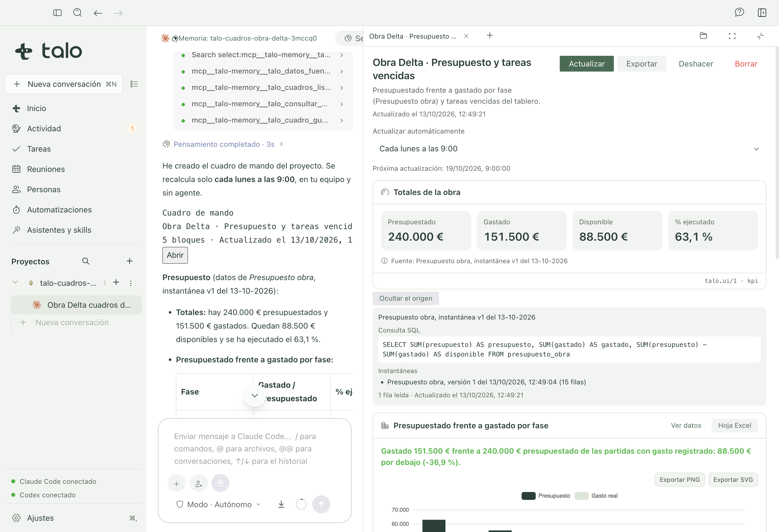Viewport: 779px width, 532px height.
Task: Toggle the right panel layout icon
Action: click(x=762, y=13)
